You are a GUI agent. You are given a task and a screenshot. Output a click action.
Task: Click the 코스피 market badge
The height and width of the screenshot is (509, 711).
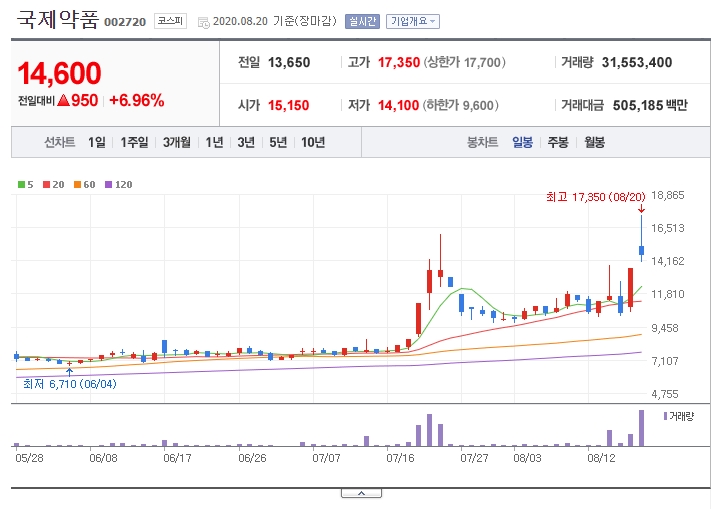[x=170, y=21]
